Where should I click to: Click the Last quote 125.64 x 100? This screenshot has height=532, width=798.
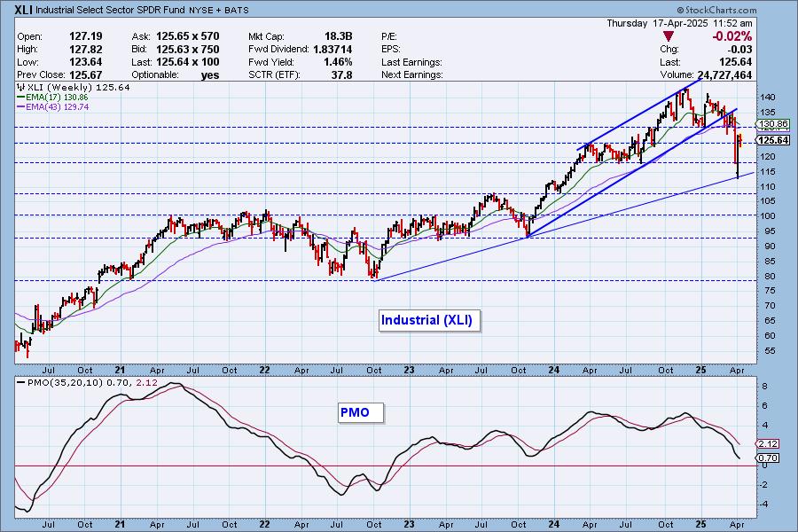[187, 61]
